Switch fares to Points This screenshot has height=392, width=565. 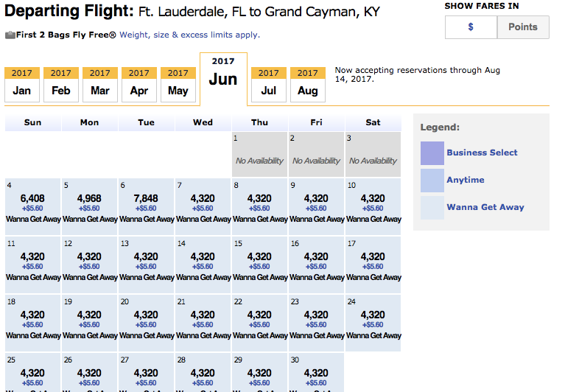coord(522,27)
